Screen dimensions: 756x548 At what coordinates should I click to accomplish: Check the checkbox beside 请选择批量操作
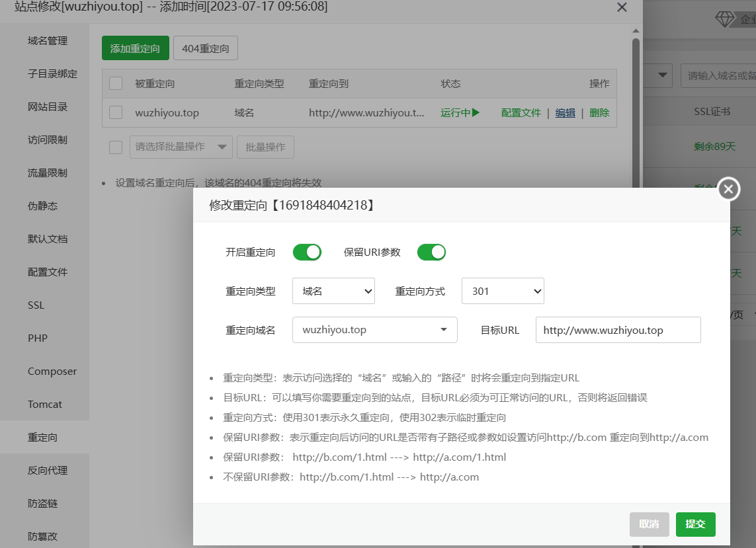[116, 147]
